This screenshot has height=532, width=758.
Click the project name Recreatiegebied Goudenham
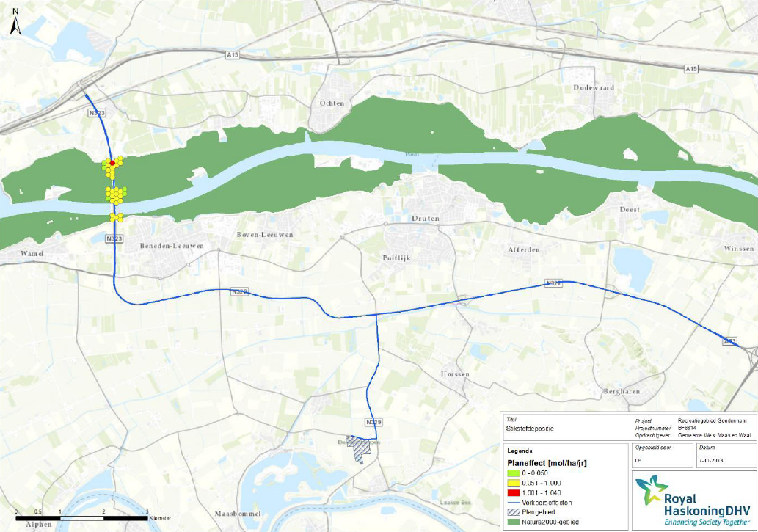[x=712, y=420]
